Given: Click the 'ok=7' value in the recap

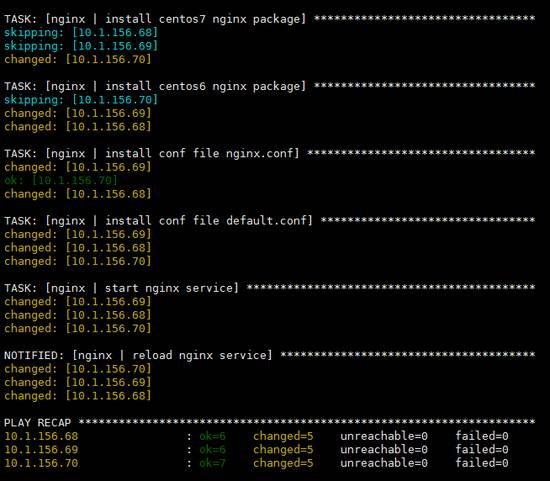Looking at the screenshot, I should coord(213,463).
